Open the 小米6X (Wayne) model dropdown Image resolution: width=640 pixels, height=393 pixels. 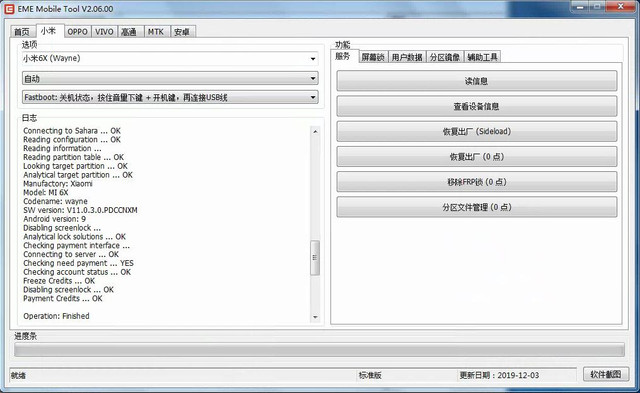pos(170,58)
